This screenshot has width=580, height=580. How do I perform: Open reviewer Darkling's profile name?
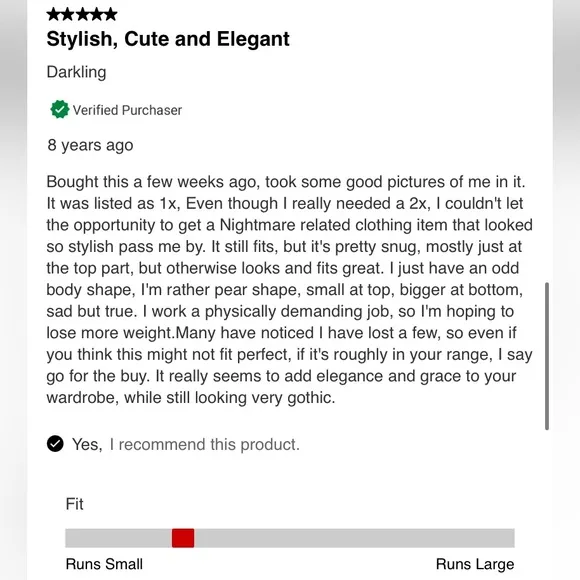77,72
